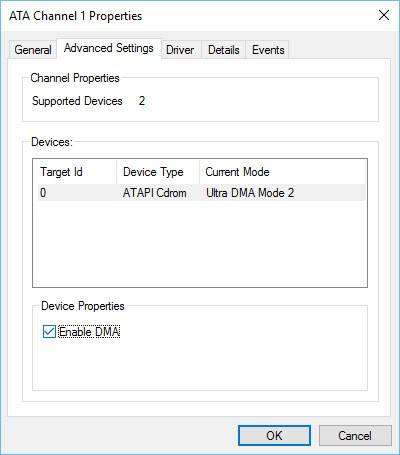The height and width of the screenshot is (455, 400).
Task: Sort by the Target Id column header
Action: pos(75,172)
